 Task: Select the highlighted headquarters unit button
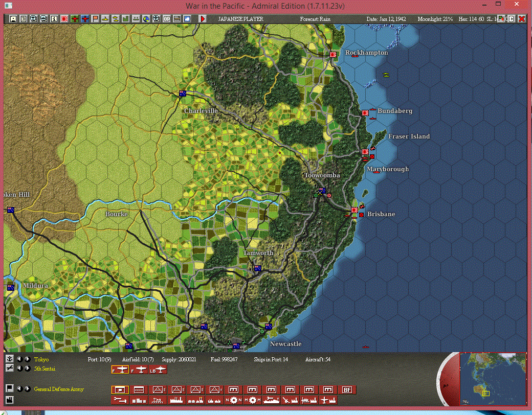[120, 390]
